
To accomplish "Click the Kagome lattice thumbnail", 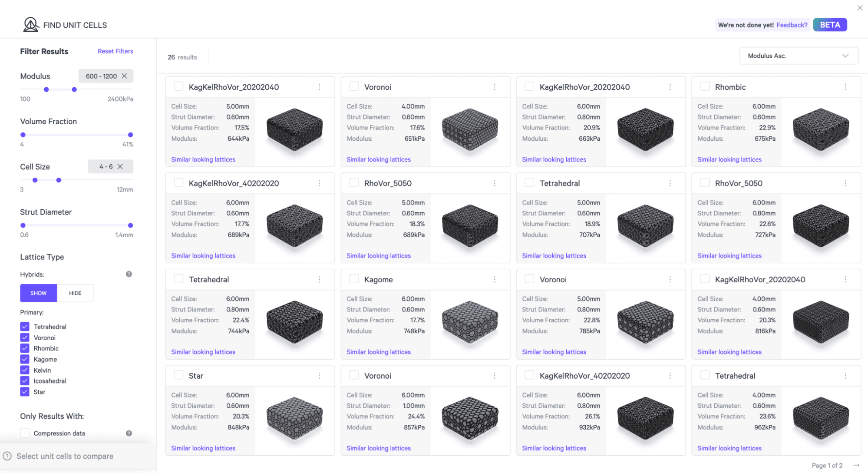I will pos(469,322).
